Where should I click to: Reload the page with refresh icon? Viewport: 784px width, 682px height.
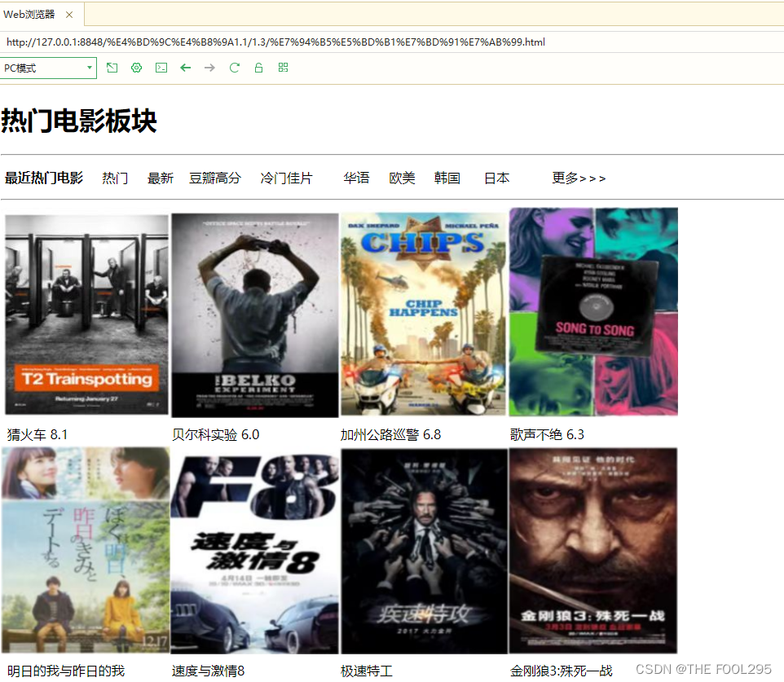coord(235,68)
